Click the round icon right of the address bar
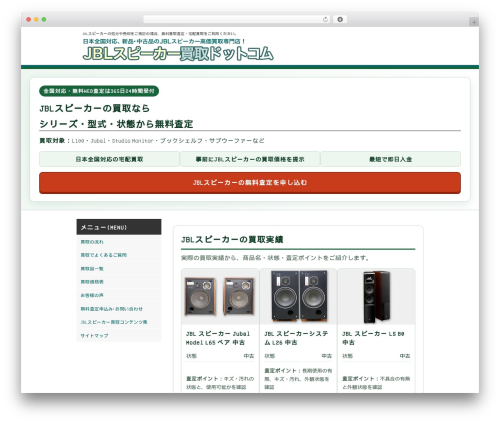This screenshot has width=500, height=423. pyautogui.click(x=340, y=19)
